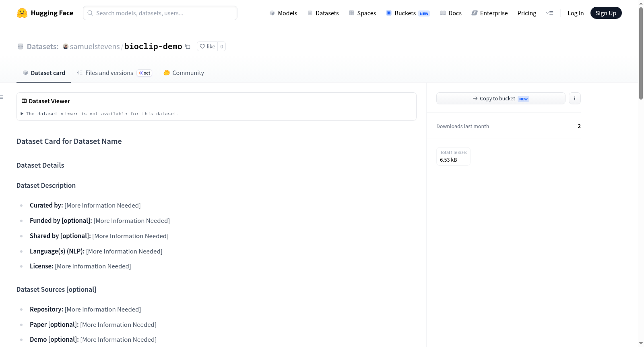This screenshot has height=347, width=644.
Task: Click the Datasets: breadcrumb link
Action: coord(43,46)
